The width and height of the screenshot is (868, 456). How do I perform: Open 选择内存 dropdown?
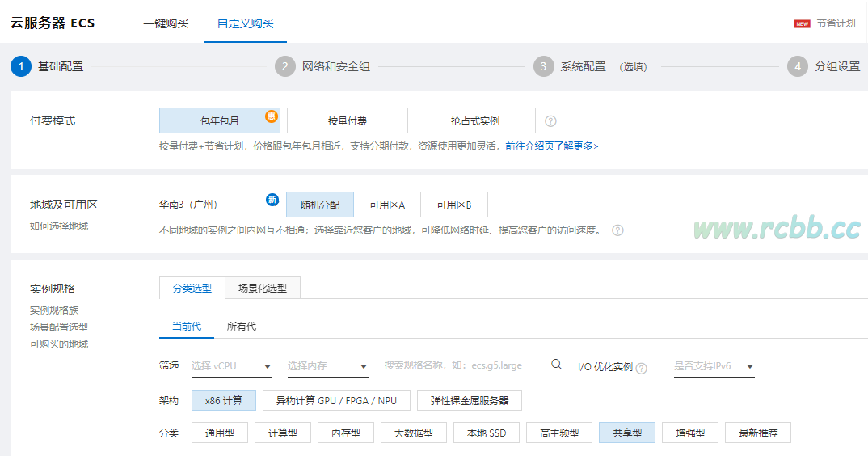327,366
